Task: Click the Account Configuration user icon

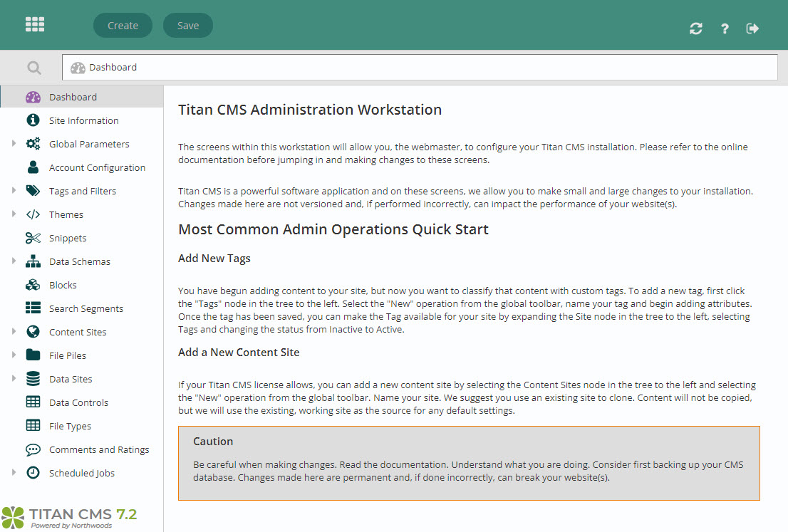Action: click(x=33, y=167)
